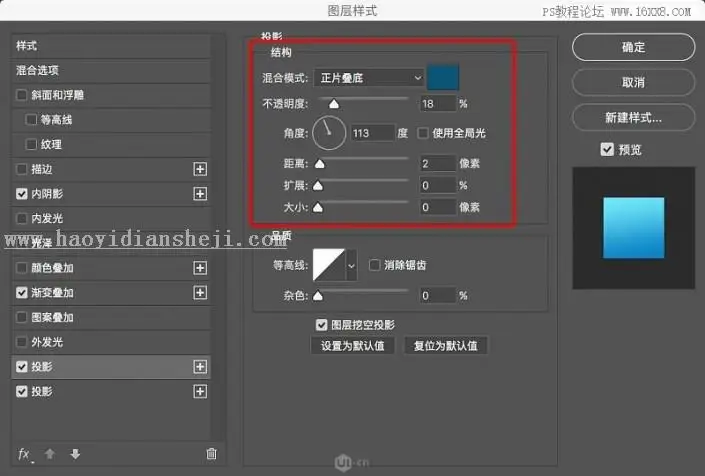Viewport: 705px width, 476px height.
Task: Click the plus icon on the 描边 row
Action: click(200, 169)
